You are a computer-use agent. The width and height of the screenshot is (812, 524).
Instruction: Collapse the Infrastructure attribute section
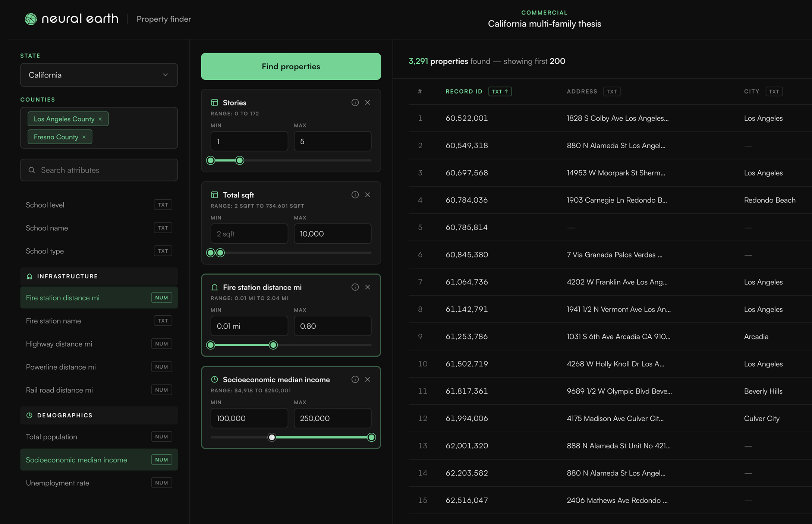[x=99, y=277]
